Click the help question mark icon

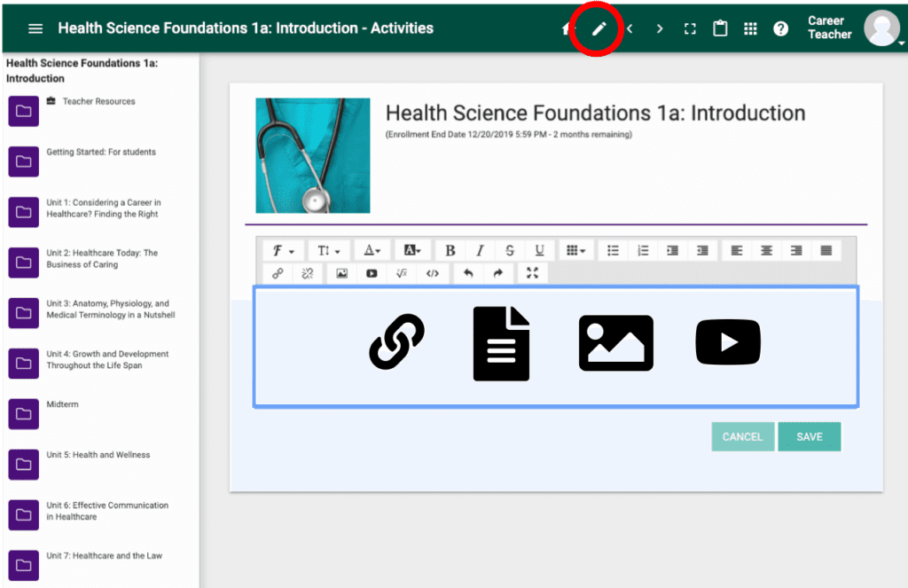tap(780, 28)
